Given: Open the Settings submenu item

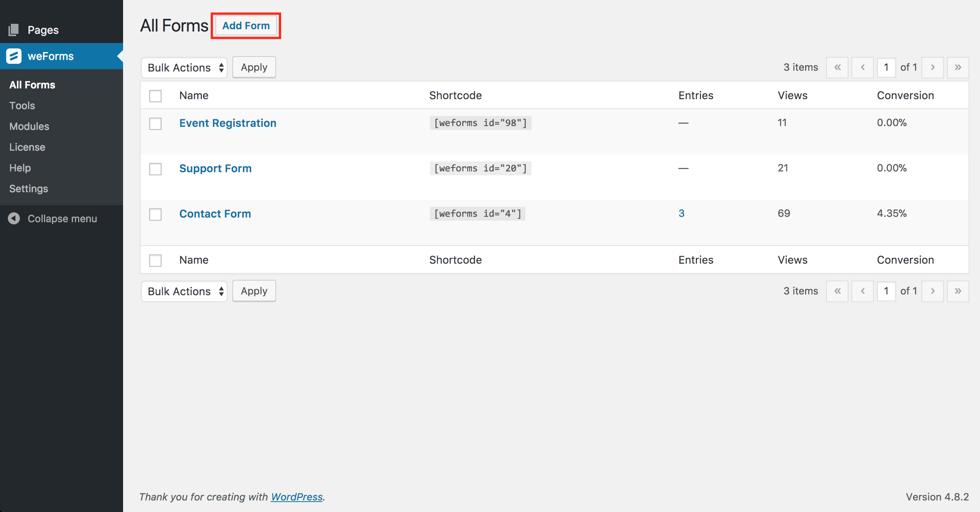Looking at the screenshot, I should tap(28, 188).
